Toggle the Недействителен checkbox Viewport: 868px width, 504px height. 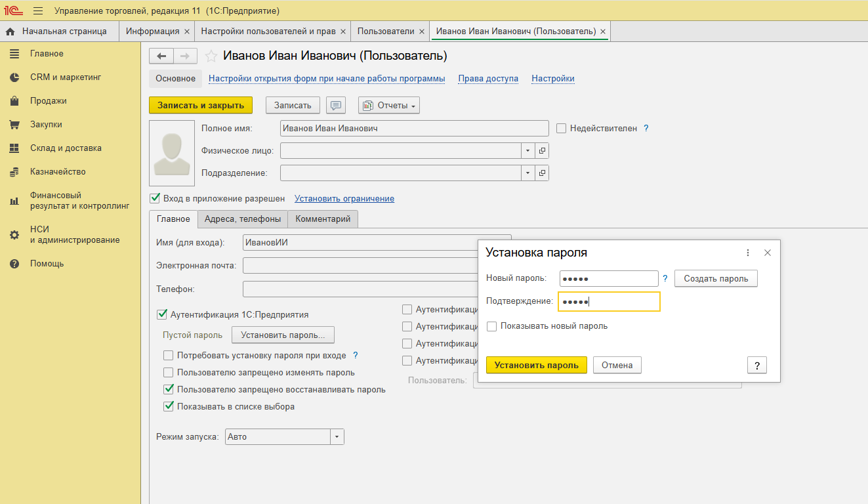pyautogui.click(x=561, y=129)
